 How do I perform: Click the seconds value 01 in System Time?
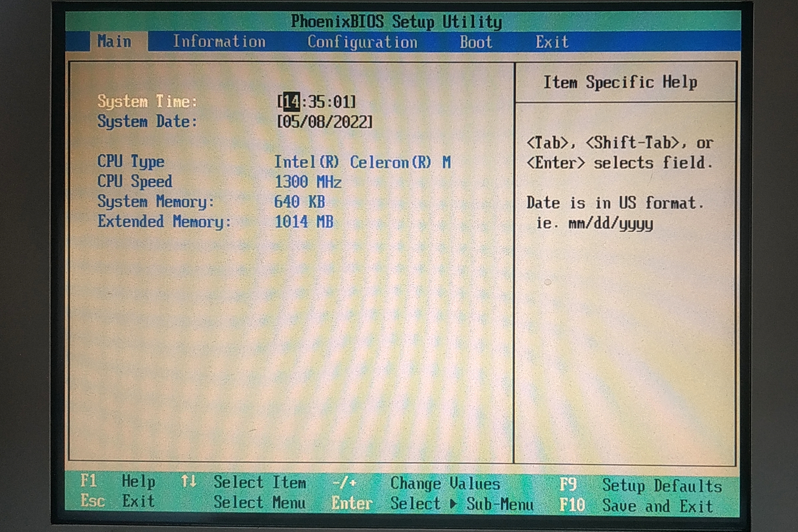pyautogui.click(x=342, y=102)
